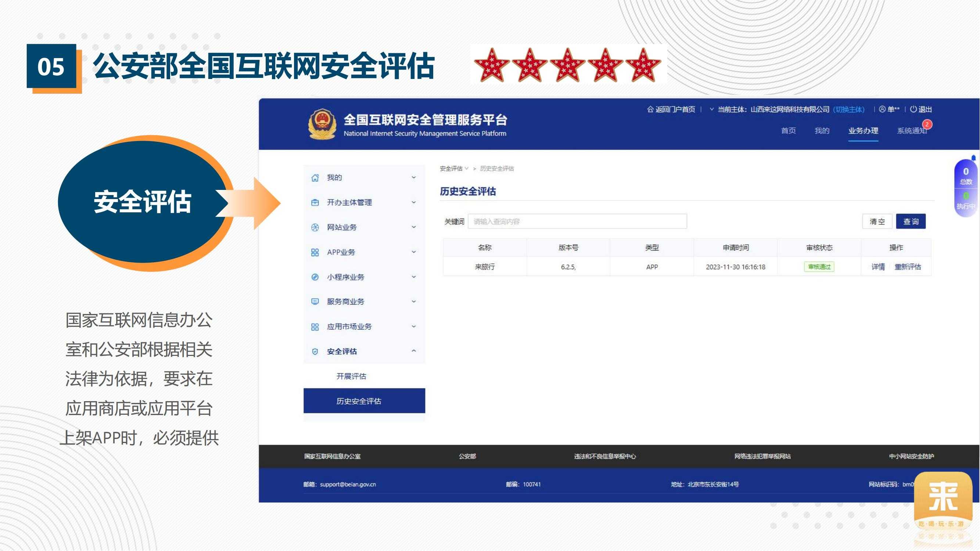Expand the 我的 sidebar section chevron

coord(414,177)
